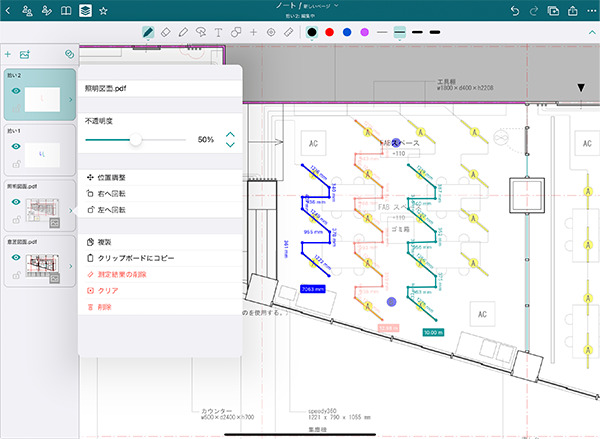This screenshot has width=600, height=439.
Task: Select the text tool
Action: [218, 33]
